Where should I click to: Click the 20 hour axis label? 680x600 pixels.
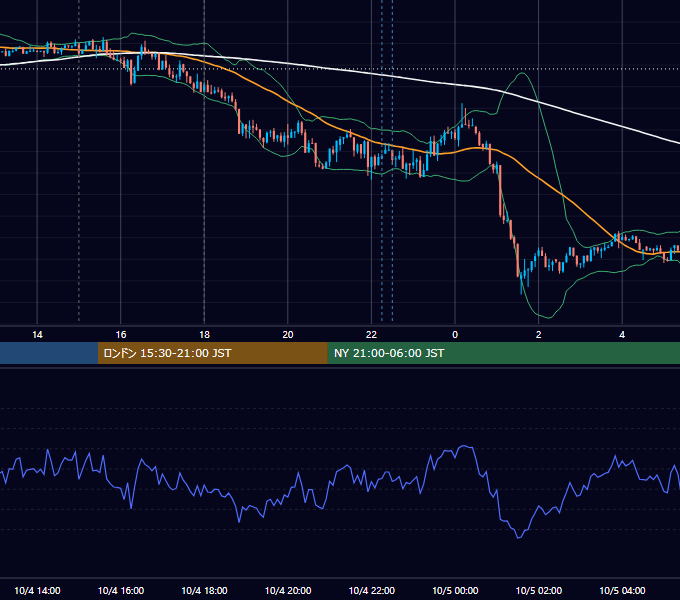click(288, 335)
